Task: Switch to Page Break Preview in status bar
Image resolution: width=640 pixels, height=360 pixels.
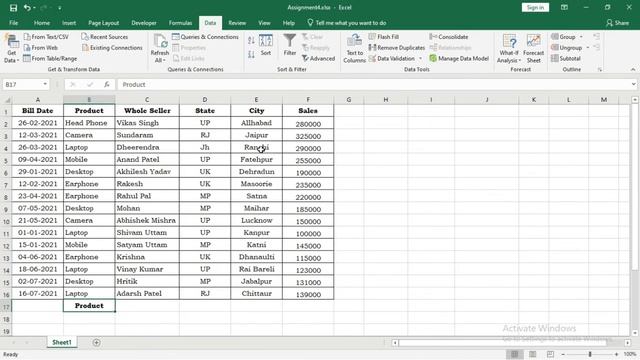Action: (x=550, y=354)
